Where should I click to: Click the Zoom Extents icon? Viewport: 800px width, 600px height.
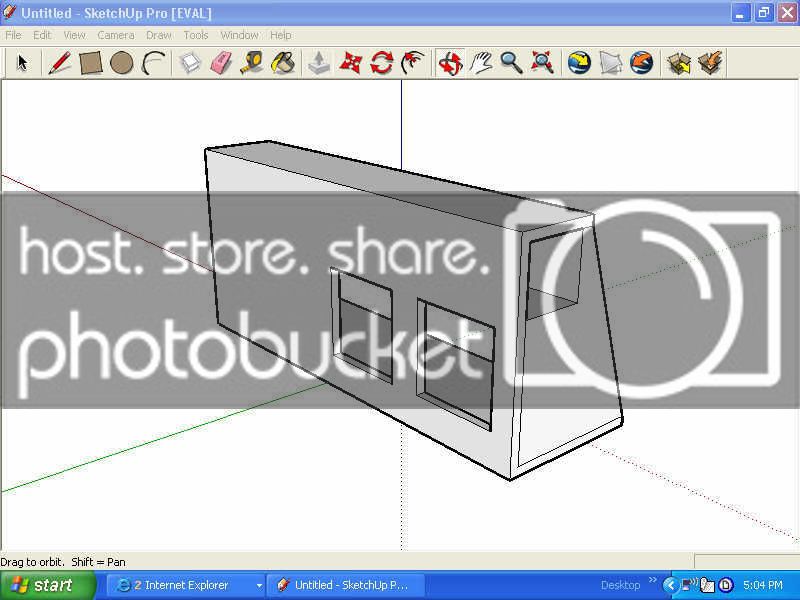[x=542, y=63]
